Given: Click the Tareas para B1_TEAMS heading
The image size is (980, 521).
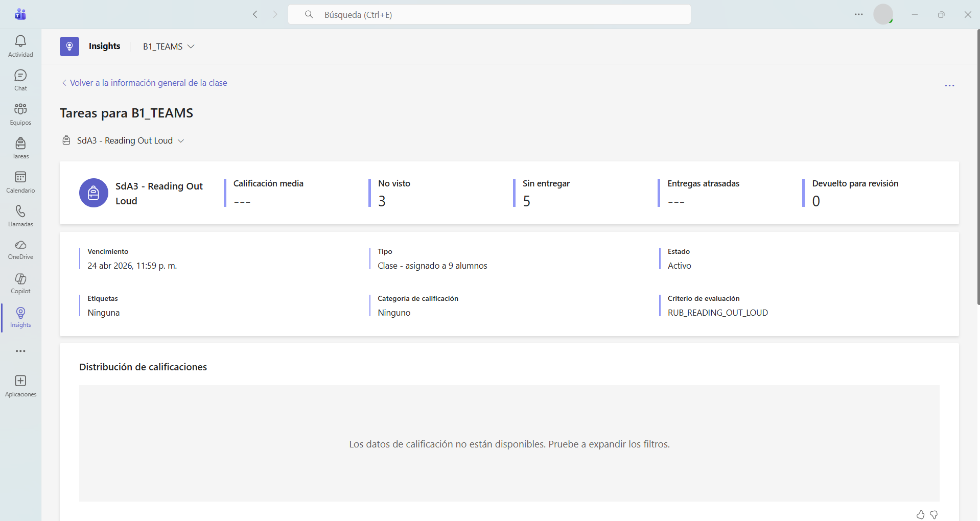Looking at the screenshot, I should (x=126, y=113).
